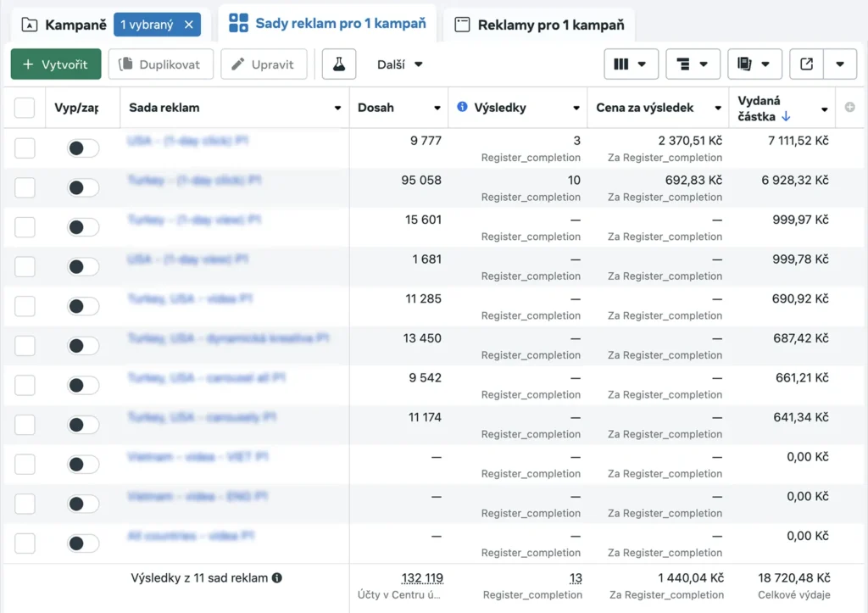Check the select-all header checkbox
Image resolution: width=868 pixels, height=613 pixels.
click(x=25, y=108)
